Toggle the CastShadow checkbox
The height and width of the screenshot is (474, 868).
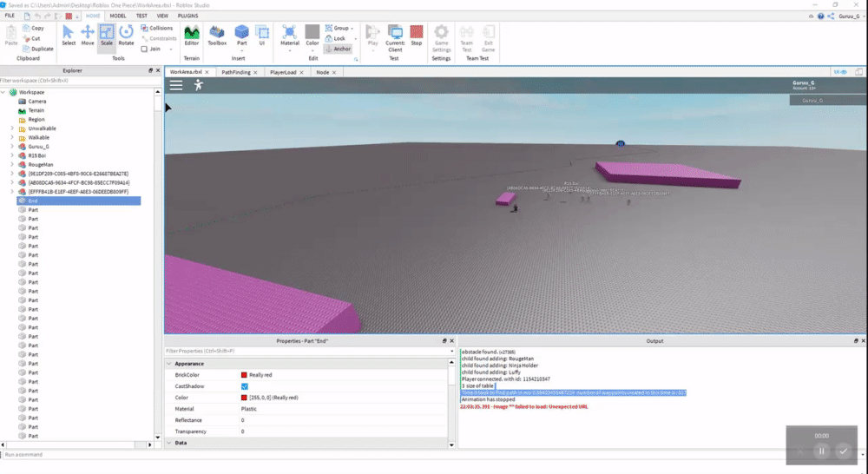click(244, 386)
